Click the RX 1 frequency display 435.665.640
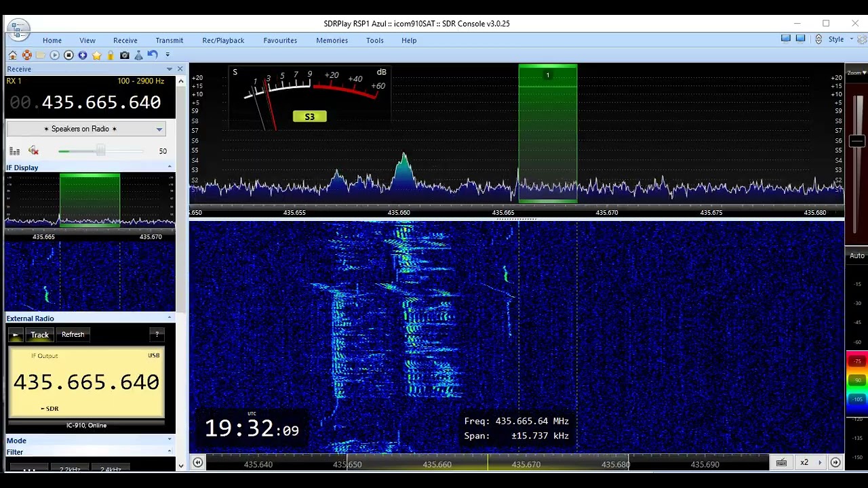The width and height of the screenshot is (868, 488). click(x=85, y=102)
